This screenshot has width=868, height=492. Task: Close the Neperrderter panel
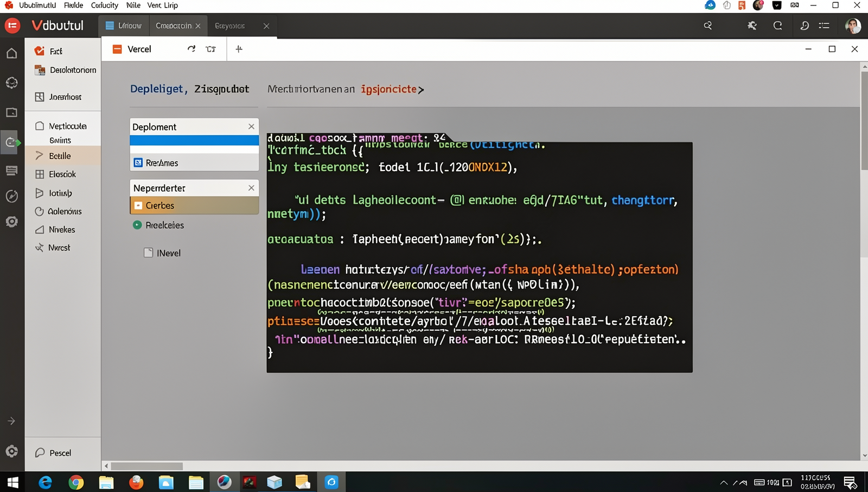[x=251, y=188]
